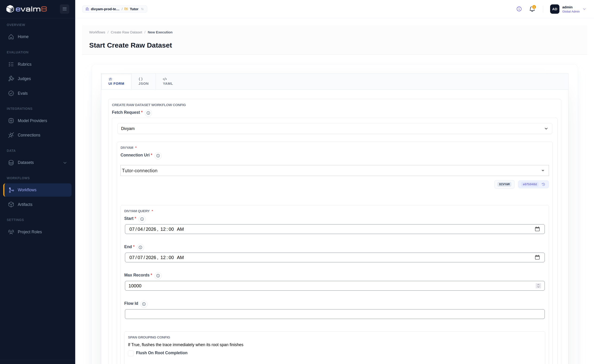Screen dimensions: 594x364
Task: Switch project using swap icon next to Tutor
Action: [x=142, y=9]
